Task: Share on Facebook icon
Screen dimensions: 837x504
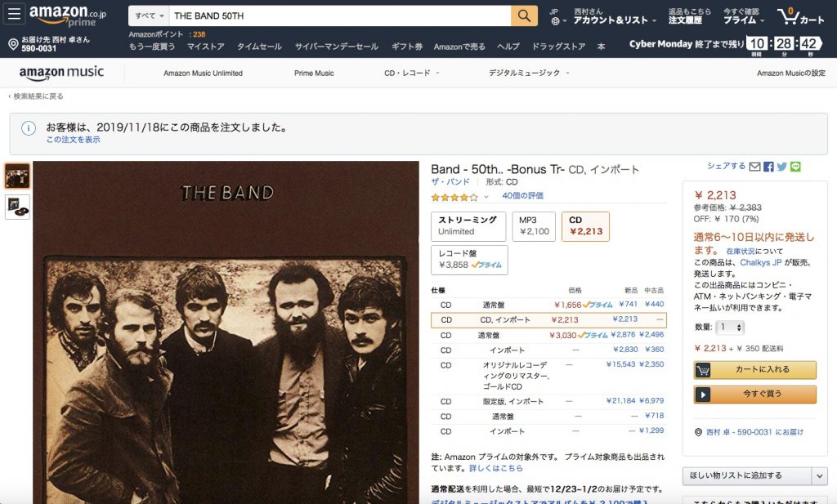Action: 768,167
